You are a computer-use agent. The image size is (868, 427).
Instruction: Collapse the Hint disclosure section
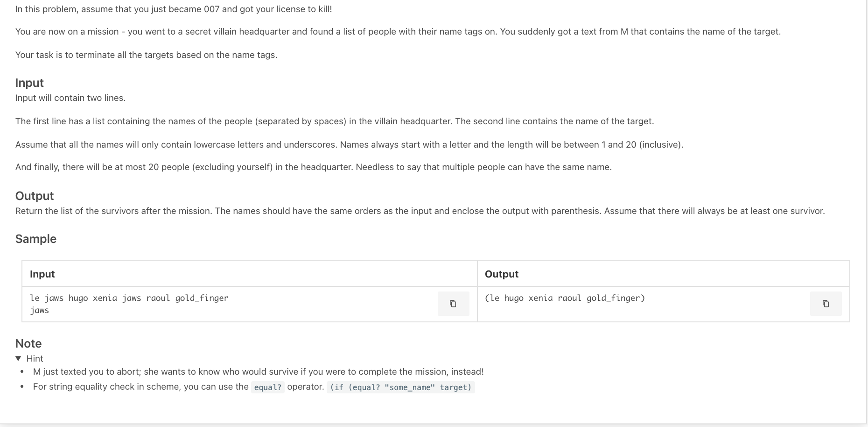pyautogui.click(x=29, y=358)
